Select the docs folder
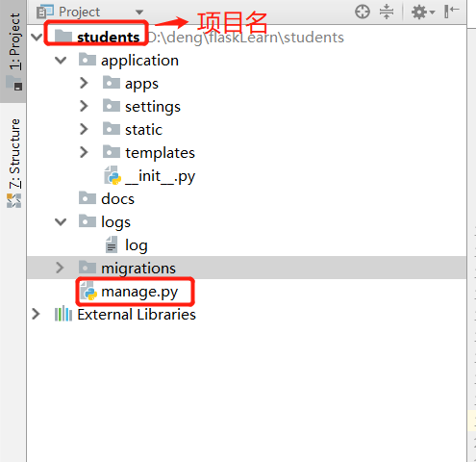Image resolution: width=476 pixels, height=462 pixels. pyautogui.click(x=117, y=199)
